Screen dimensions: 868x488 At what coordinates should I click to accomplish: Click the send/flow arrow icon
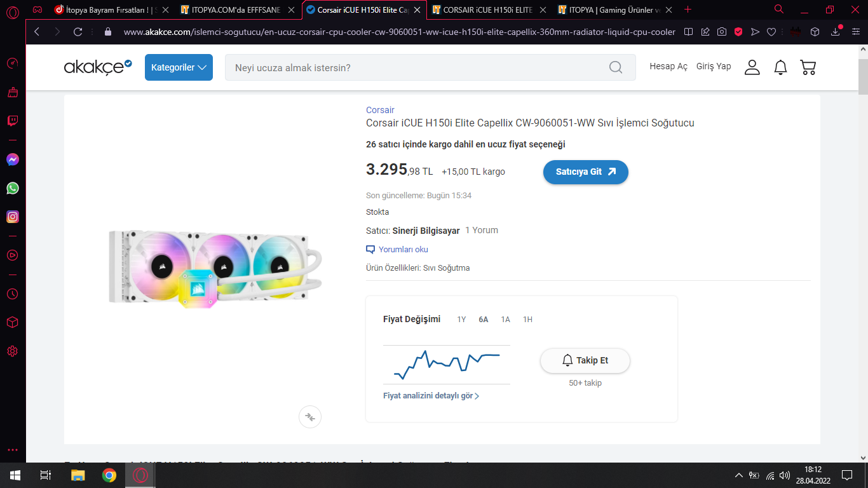pos(755,32)
